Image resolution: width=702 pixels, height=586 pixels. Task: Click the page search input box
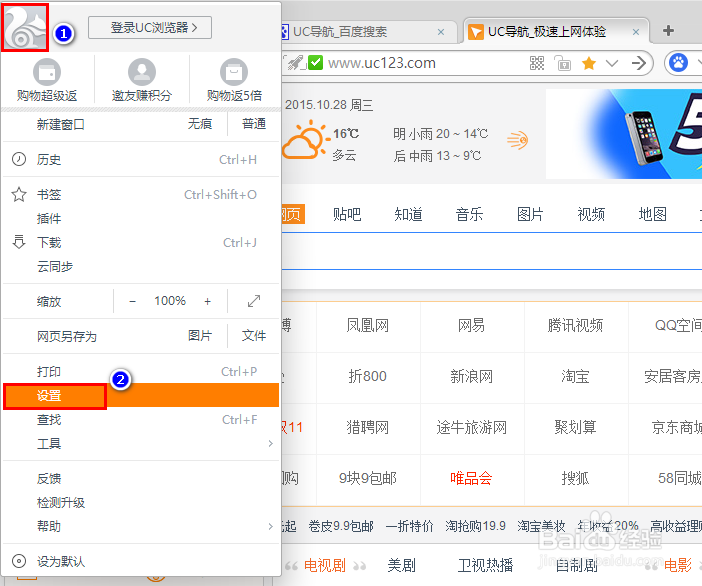[492, 251]
